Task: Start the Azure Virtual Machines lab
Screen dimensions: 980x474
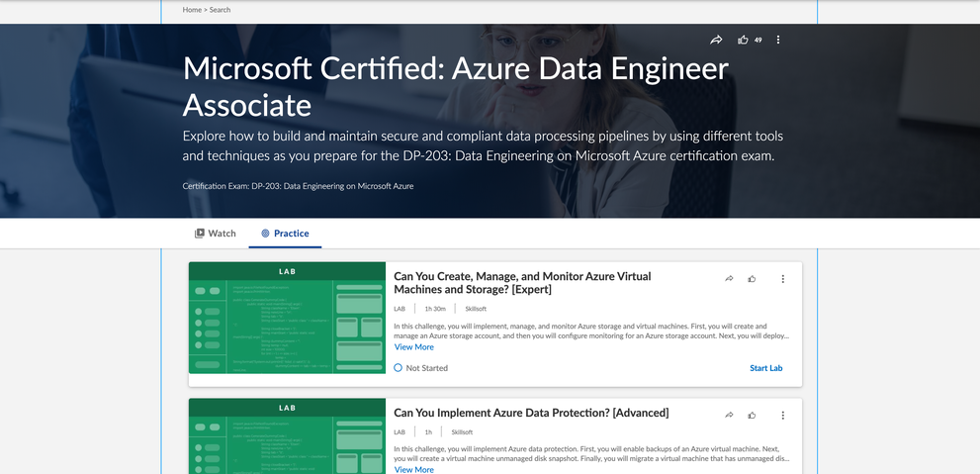Action: pos(765,368)
